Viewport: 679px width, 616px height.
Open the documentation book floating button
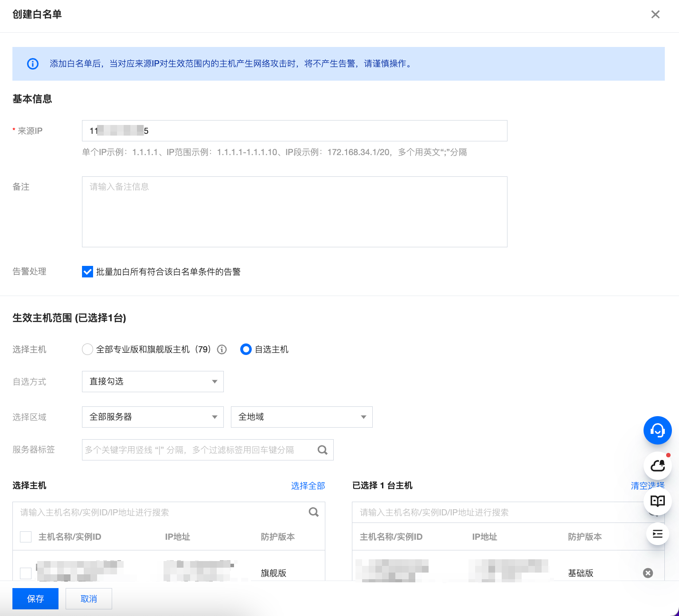[658, 501]
